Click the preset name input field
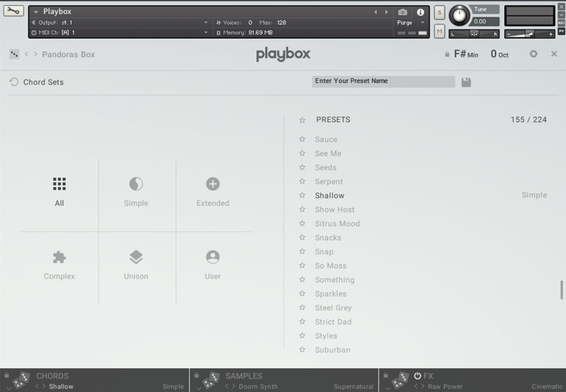Screen dimensions: 566x392 [383, 81]
